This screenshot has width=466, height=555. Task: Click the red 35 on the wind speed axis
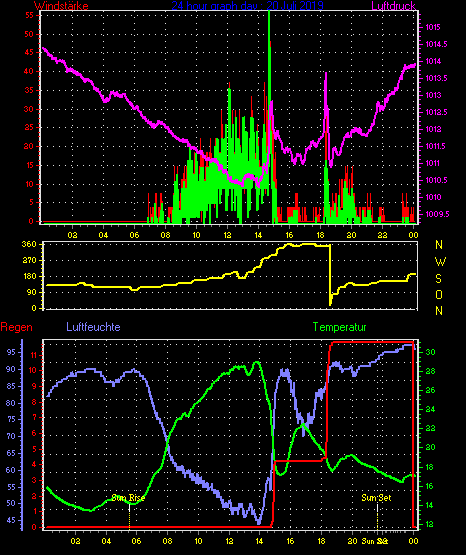29,90
